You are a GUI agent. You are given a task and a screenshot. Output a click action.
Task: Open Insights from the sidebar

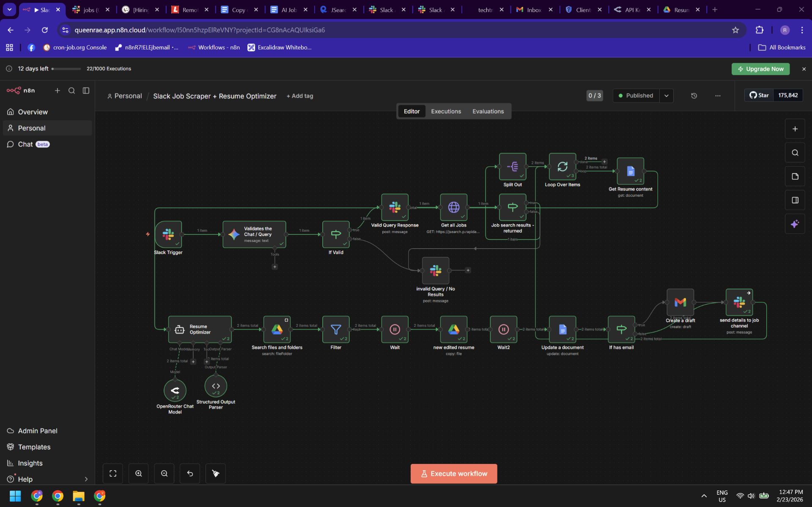tap(47, 463)
